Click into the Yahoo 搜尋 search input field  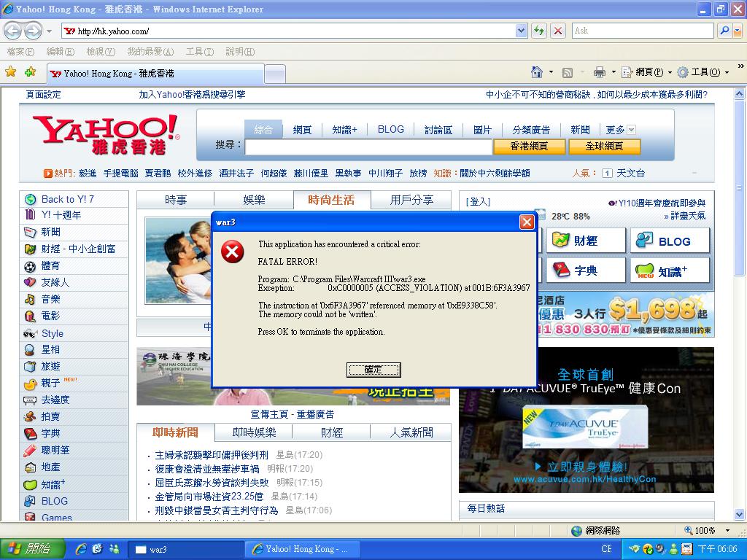[x=368, y=147]
